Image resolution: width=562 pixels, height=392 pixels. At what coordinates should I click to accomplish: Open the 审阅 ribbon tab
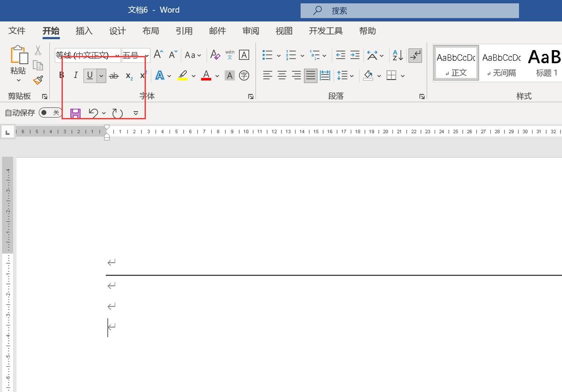tap(251, 31)
